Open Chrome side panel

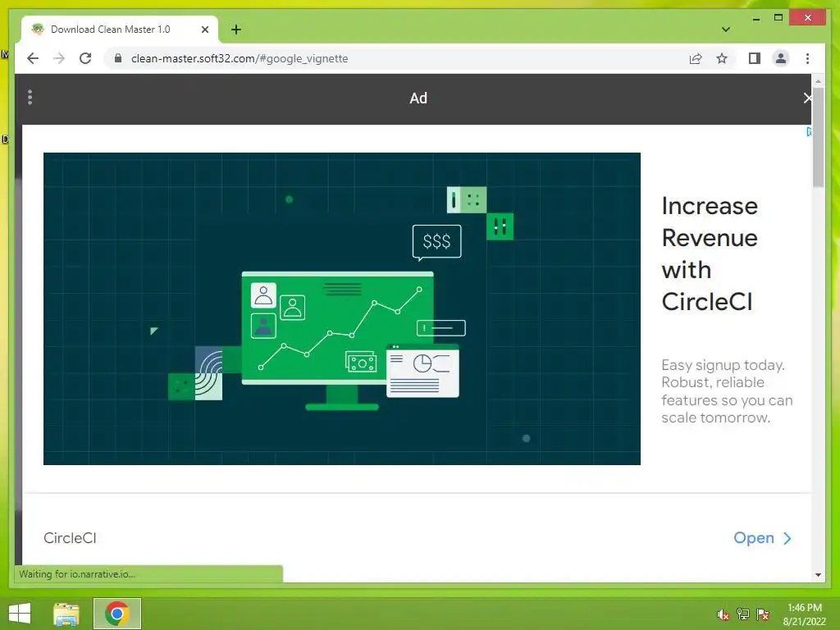(x=755, y=58)
